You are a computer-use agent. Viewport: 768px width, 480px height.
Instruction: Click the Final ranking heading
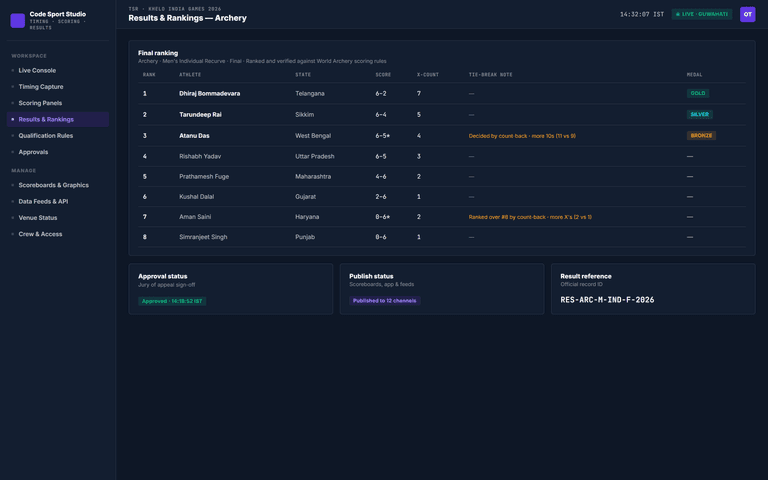tap(158, 53)
